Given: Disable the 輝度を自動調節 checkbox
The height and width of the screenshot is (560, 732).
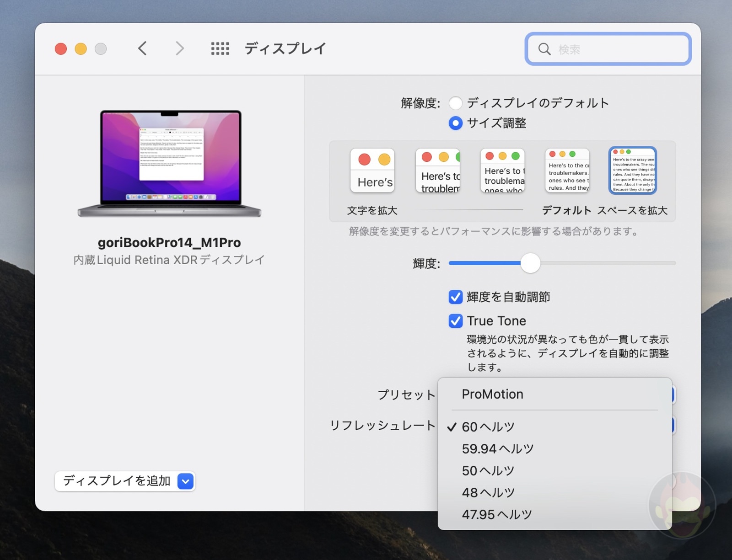Looking at the screenshot, I should (x=455, y=297).
